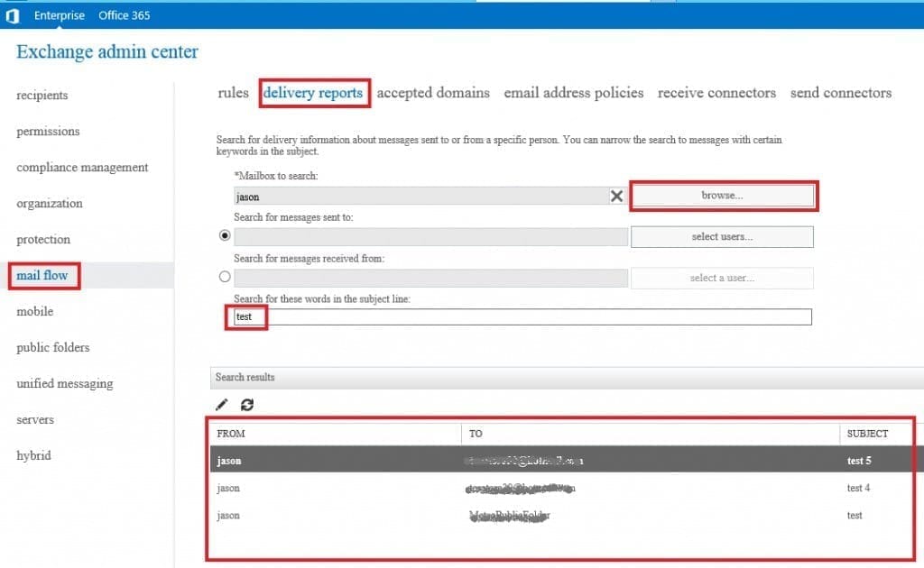Open permissions section in sidebar

(48, 132)
